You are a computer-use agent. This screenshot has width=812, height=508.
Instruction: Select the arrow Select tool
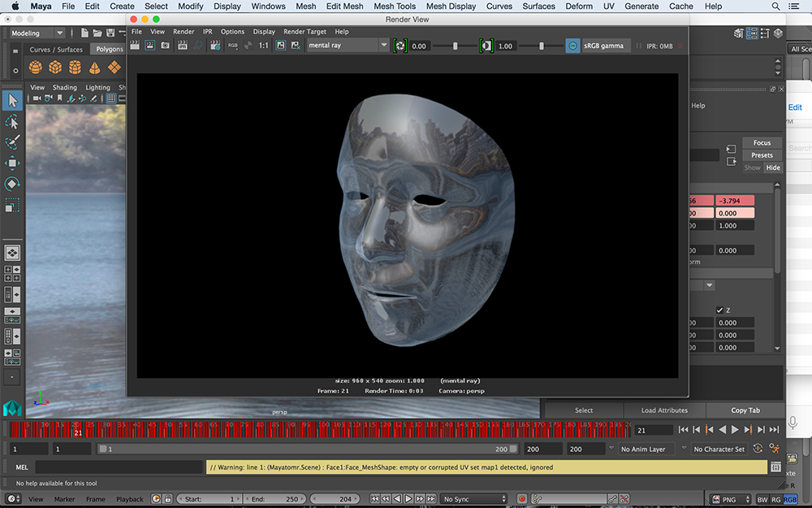12,100
